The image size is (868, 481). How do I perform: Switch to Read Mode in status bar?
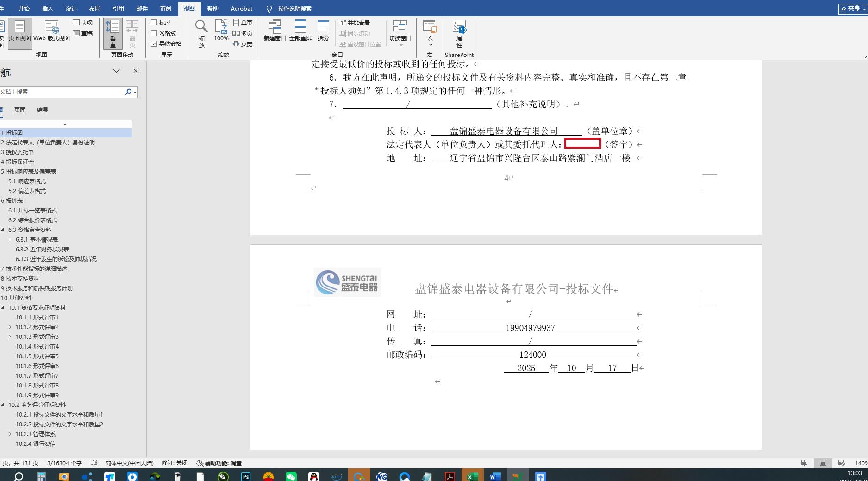[805, 463]
